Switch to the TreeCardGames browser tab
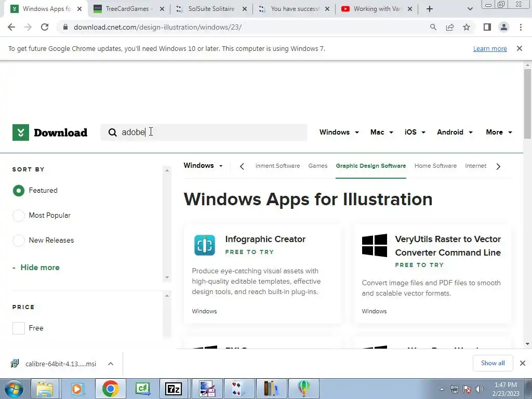Image resolution: width=532 pixels, height=399 pixels. 129,9
